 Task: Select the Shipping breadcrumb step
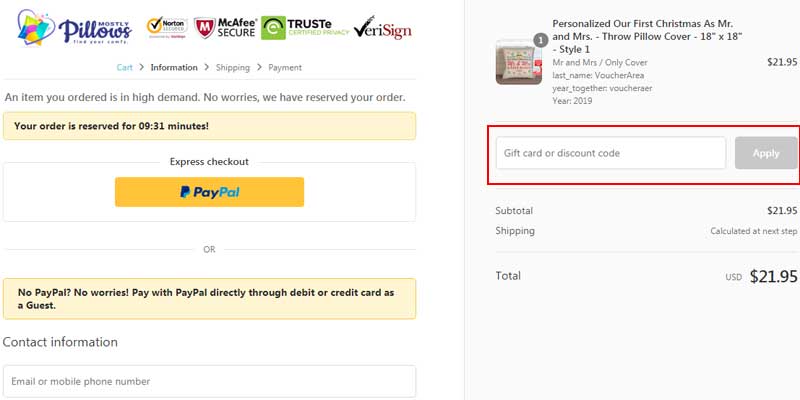[x=233, y=67]
